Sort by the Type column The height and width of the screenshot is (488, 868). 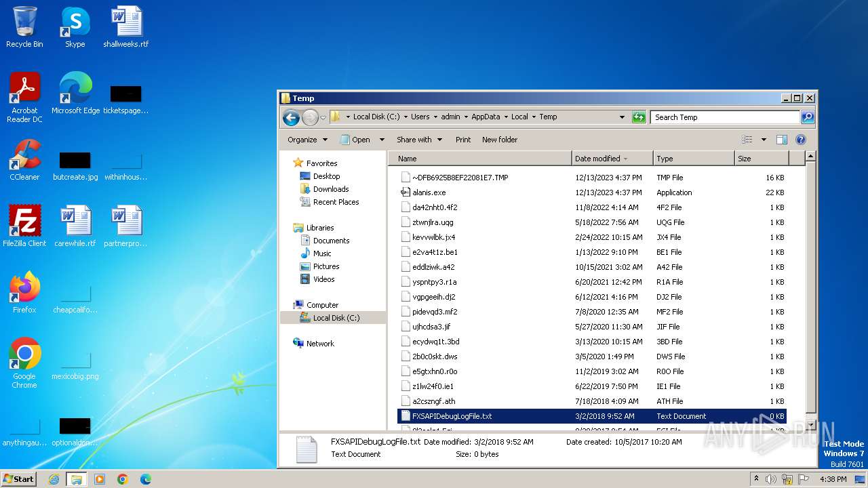pyautogui.click(x=694, y=159)
